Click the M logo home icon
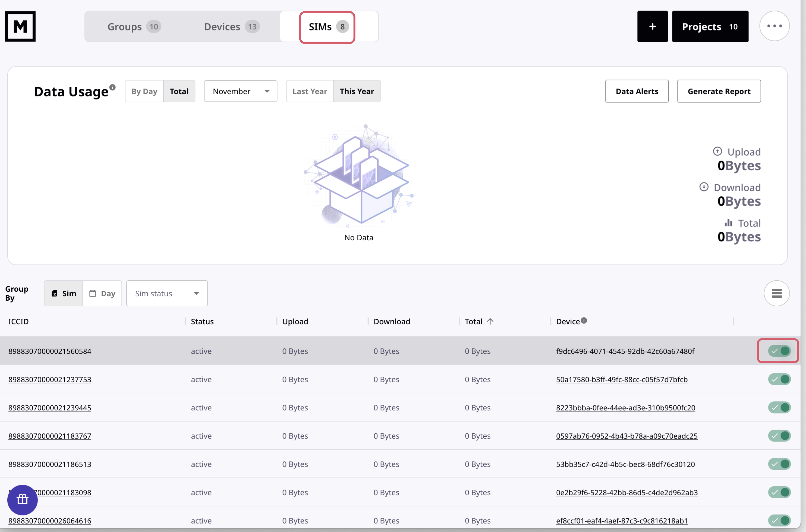Viewport: 806px width, 532px height. [x=20, y=26]
